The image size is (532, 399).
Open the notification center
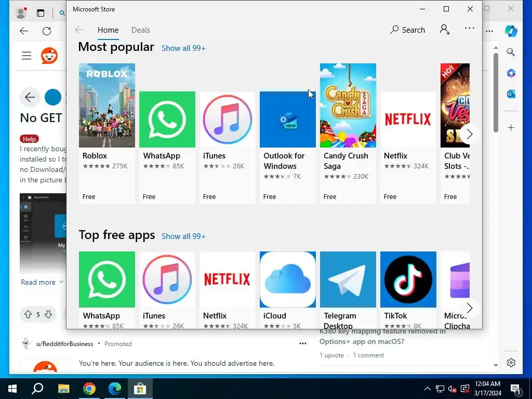[x=515, y=389]
